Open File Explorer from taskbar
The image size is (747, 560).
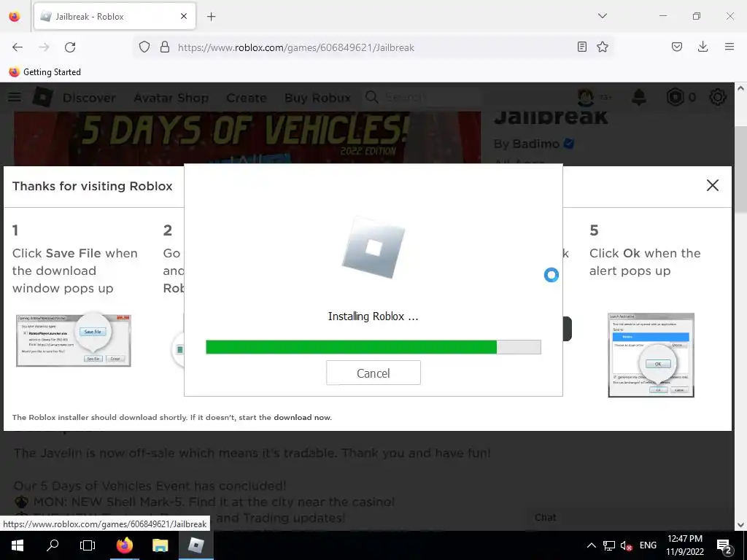click(x=160, y=545)
